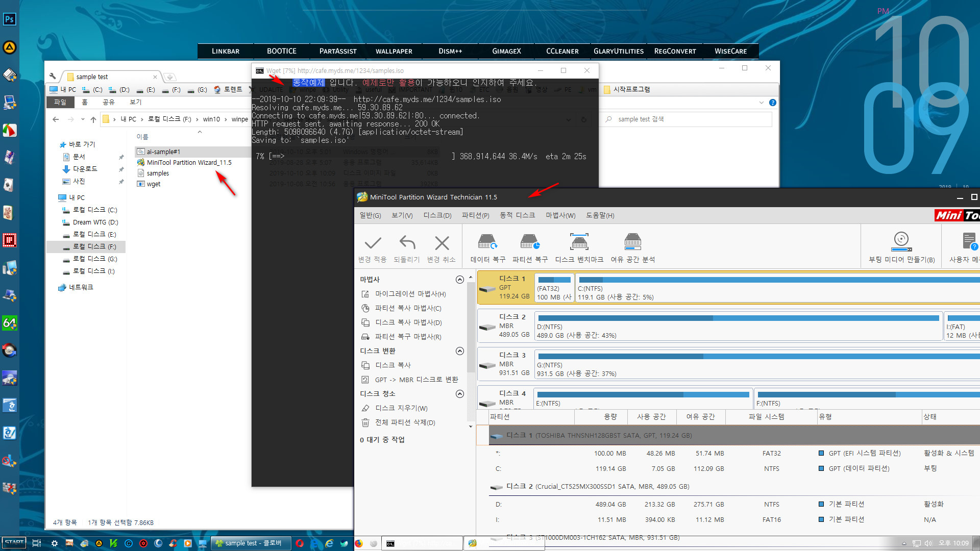Viewport: 980px width, 551px height.
Task: Expand Explorer ribbon with chevron
Action: pos(761,103)
